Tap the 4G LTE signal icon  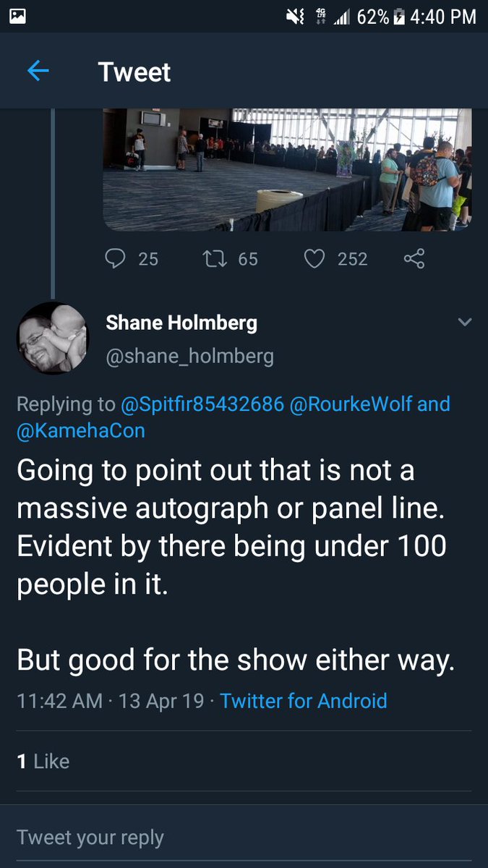(322, 16)
